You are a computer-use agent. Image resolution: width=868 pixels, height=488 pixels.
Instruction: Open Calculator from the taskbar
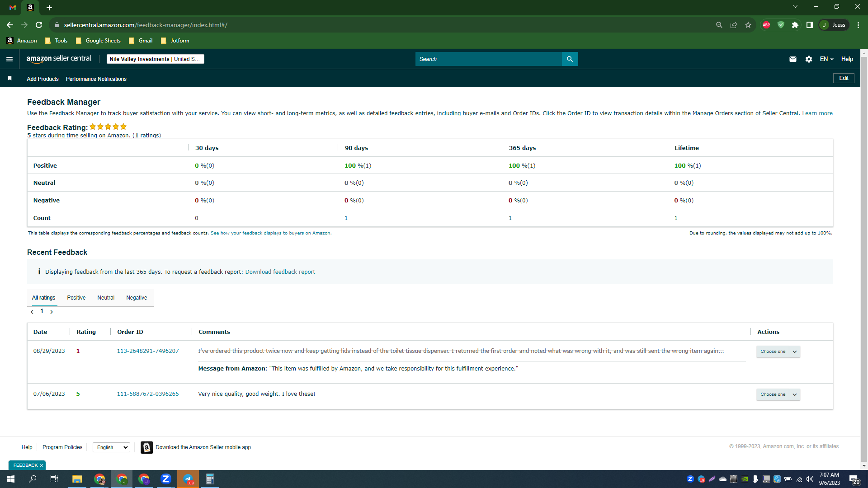pyautogui.click(x=210, y=479)
